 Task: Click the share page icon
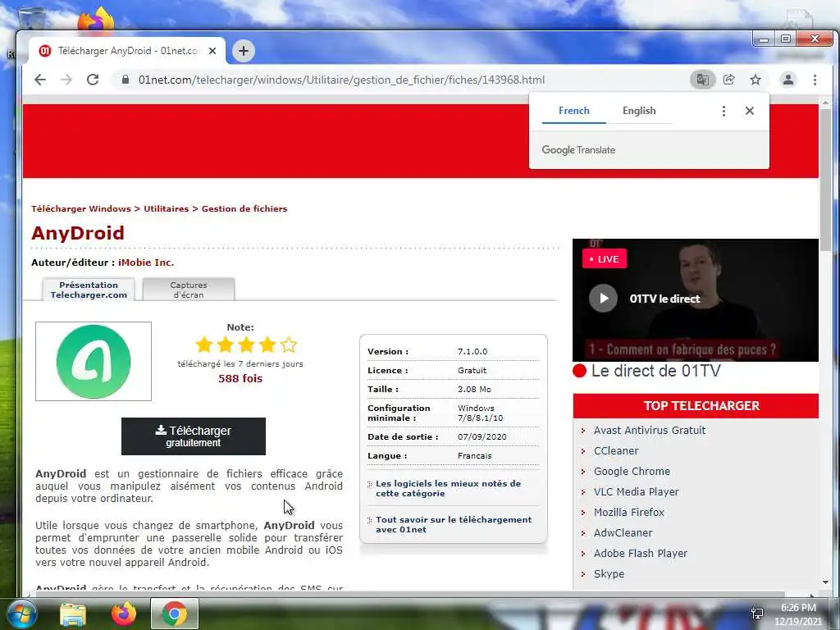tap(728, 80)
